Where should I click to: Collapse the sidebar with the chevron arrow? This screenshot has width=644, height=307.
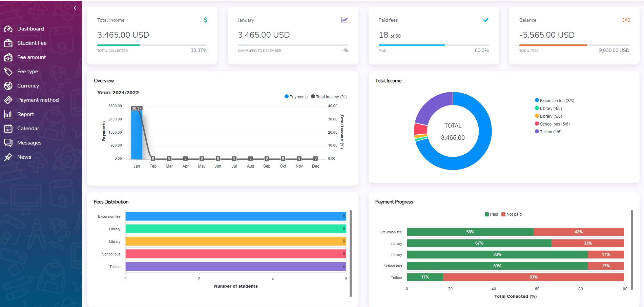75,8
